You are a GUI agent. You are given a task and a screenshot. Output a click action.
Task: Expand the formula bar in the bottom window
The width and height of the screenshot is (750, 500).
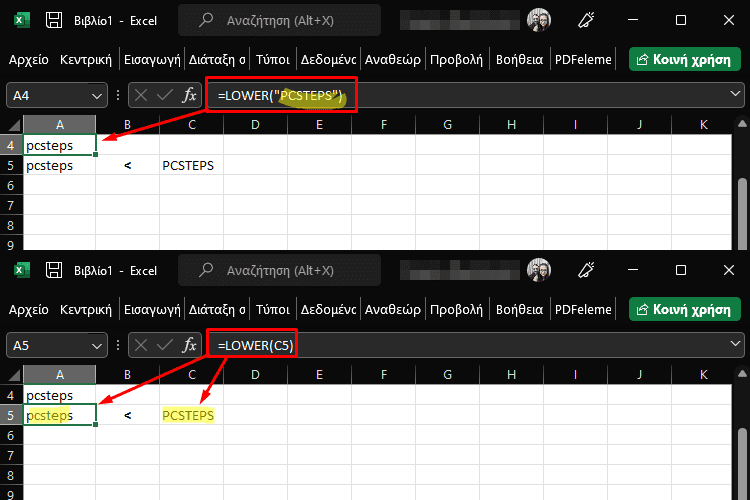click(x=735, y=344)
